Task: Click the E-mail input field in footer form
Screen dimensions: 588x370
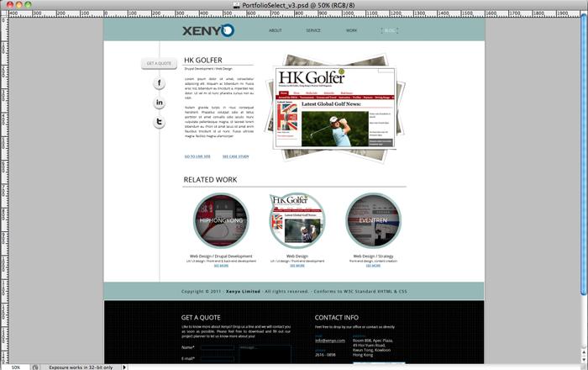Action: click(217, 359)
